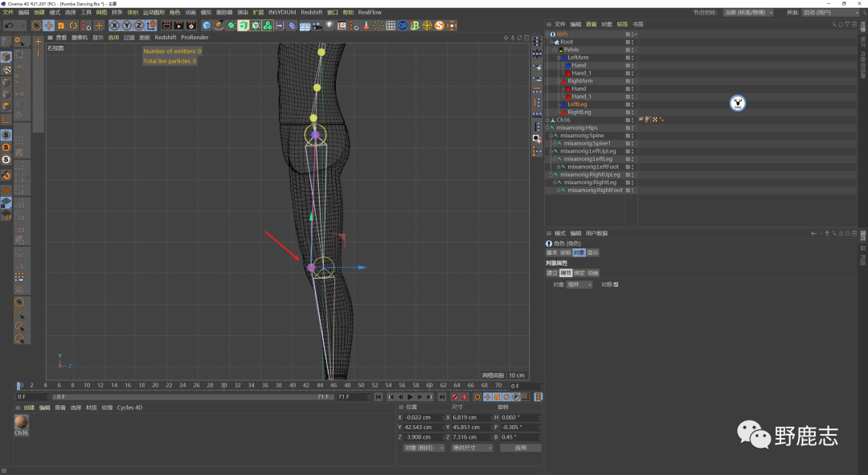Viewport: 868px width, 475px height.
Task: Select the Move tool in top toolbar
Action: click(48, 26)
